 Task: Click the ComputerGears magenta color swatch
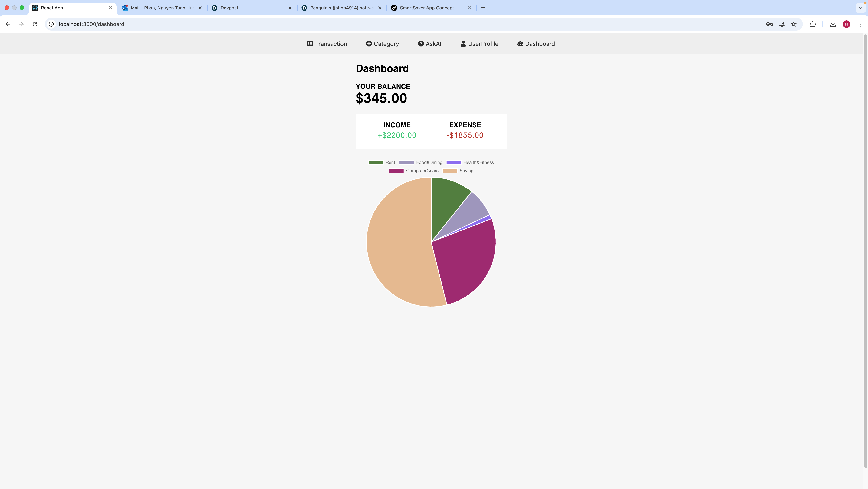click(396, 171)
